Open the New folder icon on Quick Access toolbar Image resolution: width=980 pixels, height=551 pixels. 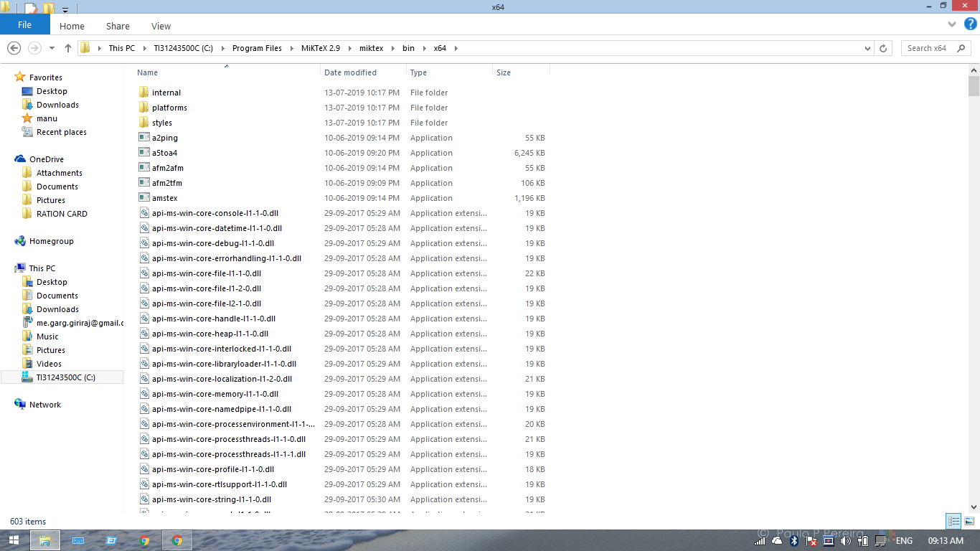click(x=47, y=7)
